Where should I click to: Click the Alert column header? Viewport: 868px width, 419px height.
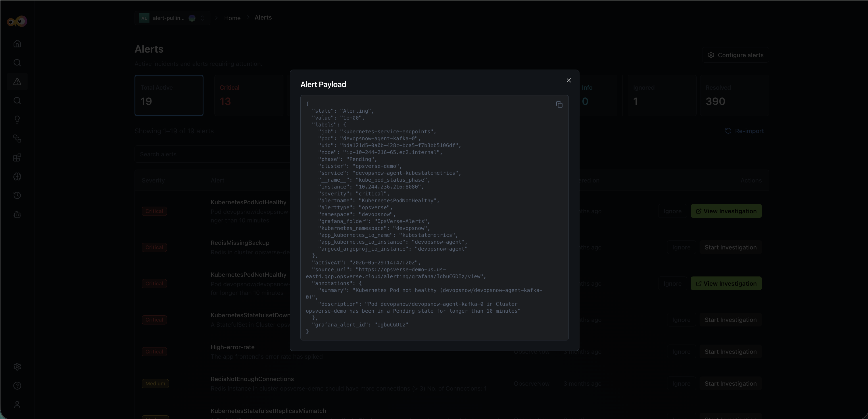pos(217,180)
